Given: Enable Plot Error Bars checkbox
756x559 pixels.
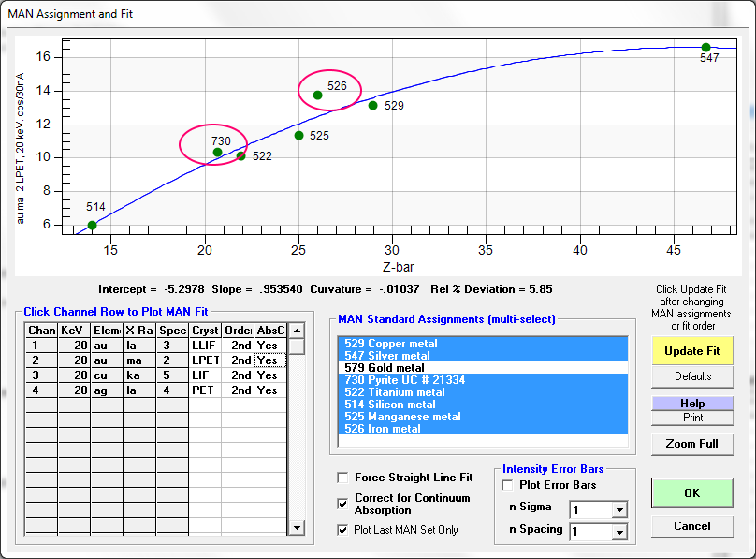Looking at the screenshot, I should pos(508,485).
